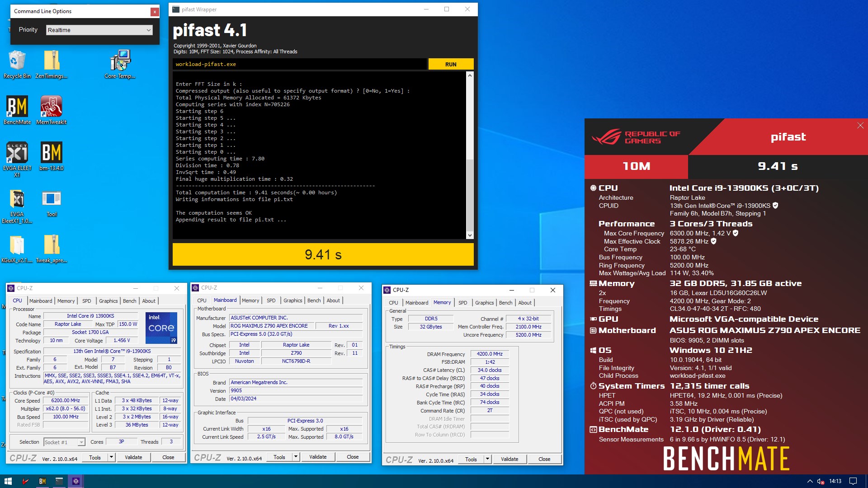Click the ROG Republic of Gamers logo

[x=636, y=137]
